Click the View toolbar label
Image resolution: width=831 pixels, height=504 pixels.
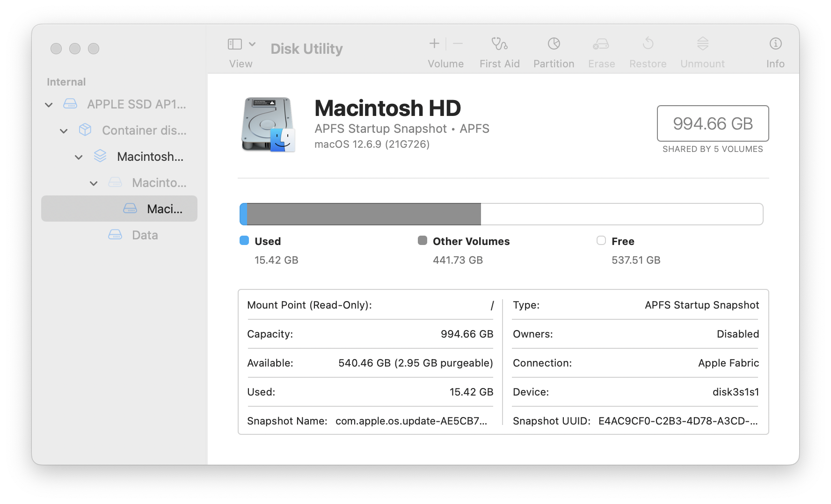[x=241, y=64]
